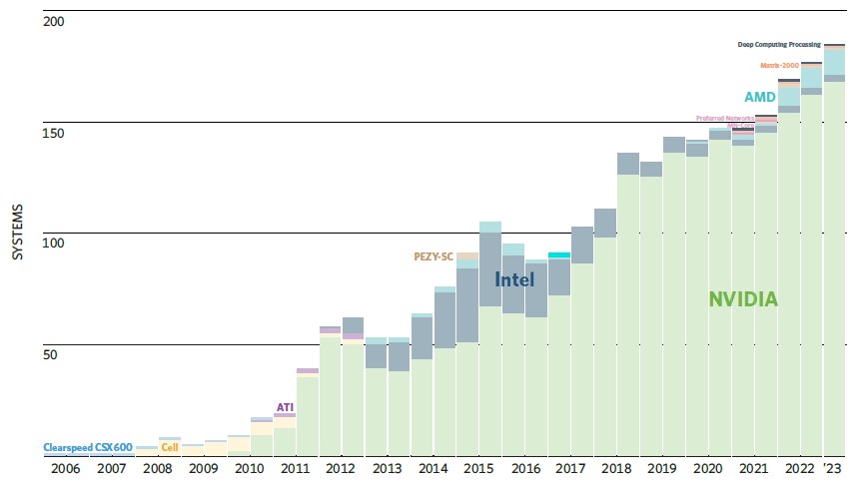Select the Deep Computing Processing label
868x490 pixels.
[x=779, y=44]
